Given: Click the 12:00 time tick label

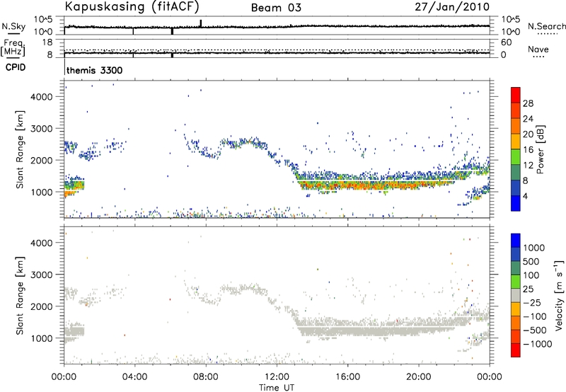Looking at the screenshot, I should pyautogui.click(x=277, y=377).
